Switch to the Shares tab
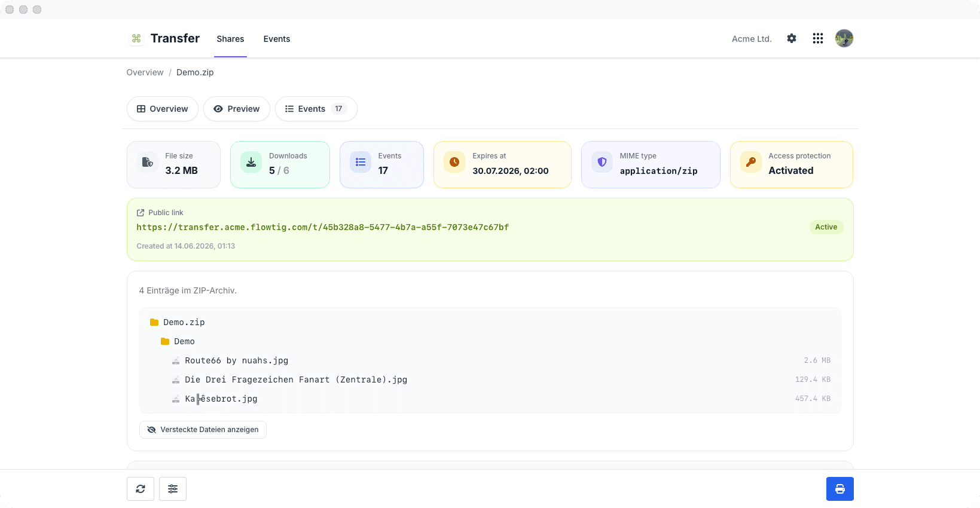This screenshot has height=508, width=980. coord(230,39)
